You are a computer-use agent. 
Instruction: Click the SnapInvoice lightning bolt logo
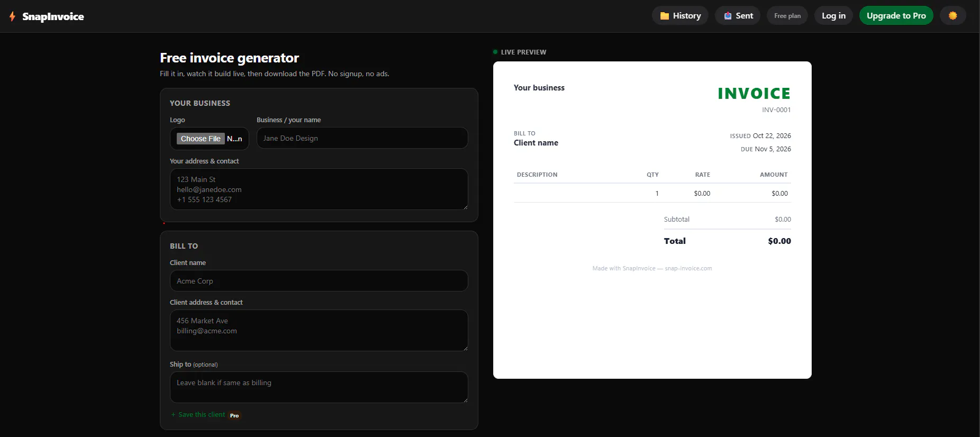[12, 16]
